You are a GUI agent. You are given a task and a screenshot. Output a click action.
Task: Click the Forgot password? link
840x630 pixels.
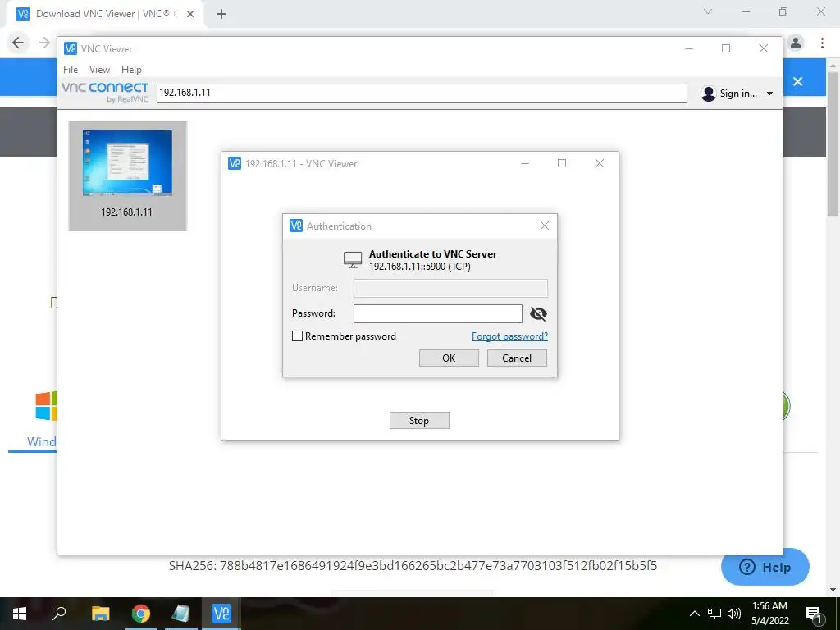point(509,336)
